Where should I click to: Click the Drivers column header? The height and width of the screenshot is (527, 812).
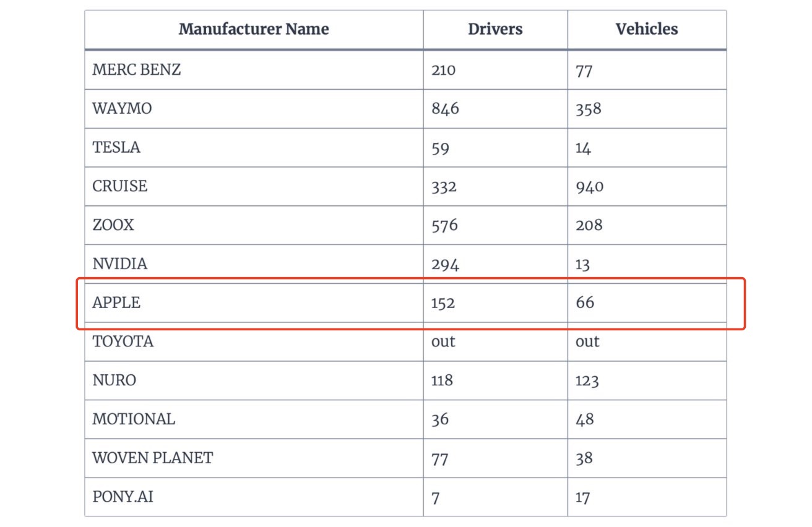point(495,29)
